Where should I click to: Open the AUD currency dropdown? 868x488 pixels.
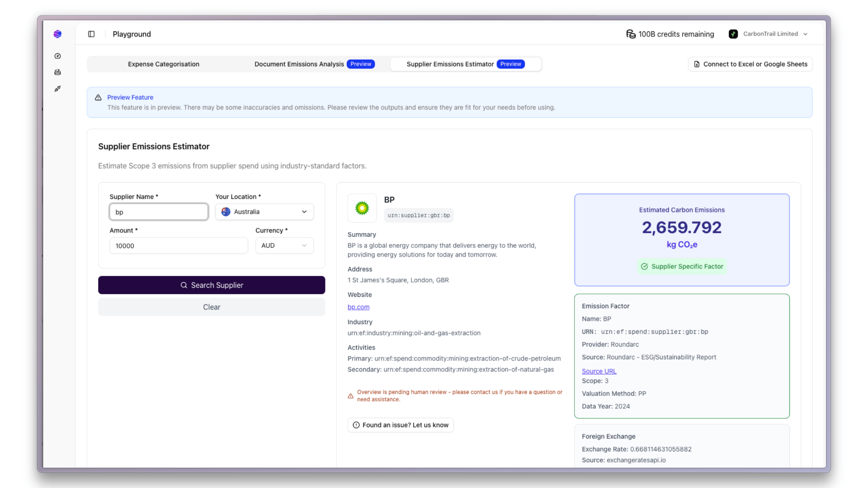click(284, 245)
